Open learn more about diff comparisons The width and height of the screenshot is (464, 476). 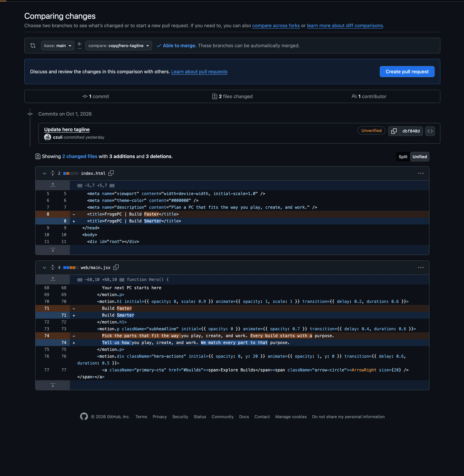[x=345, y=26]
